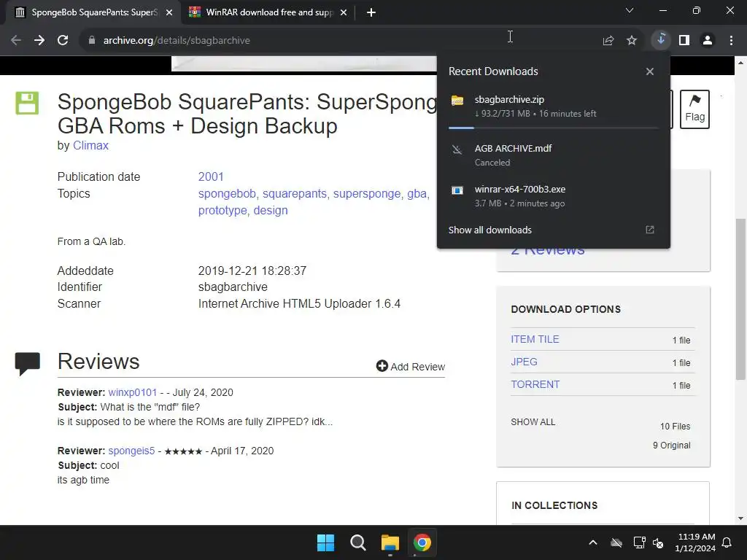Click the scrollbar down arrow
This screenshot has height=560, width=747.
[x=740, y=518]
